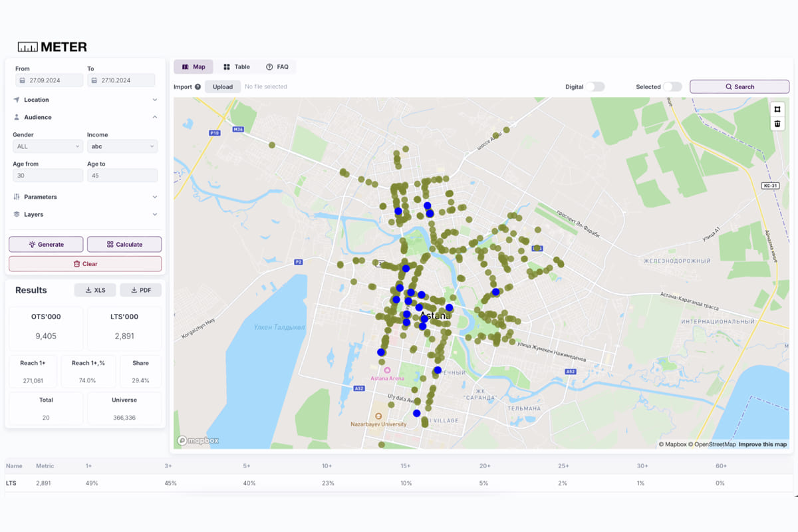This screenshot has width=798, height=532.
Task: Collapse the Audience section
Action: click(85, 117)
